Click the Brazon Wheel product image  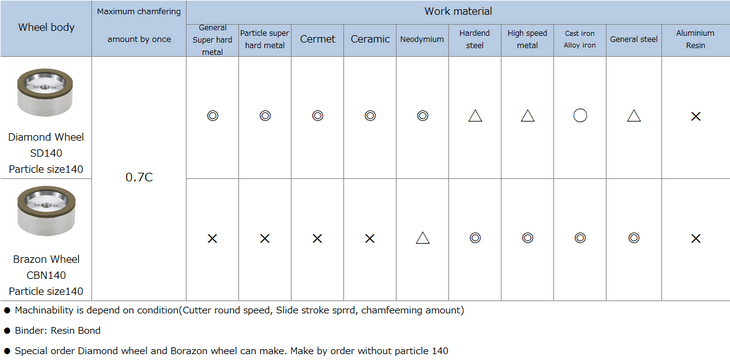[46, 212]
